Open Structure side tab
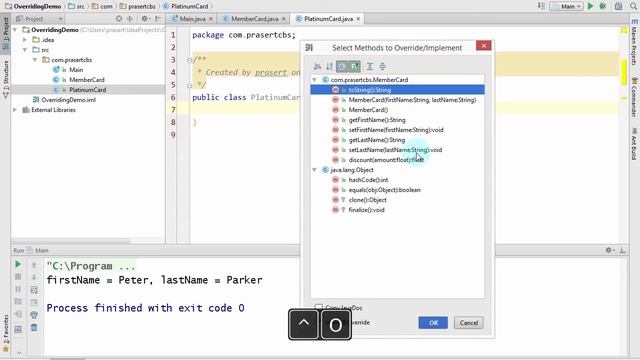640x360 pixels. 6,80
